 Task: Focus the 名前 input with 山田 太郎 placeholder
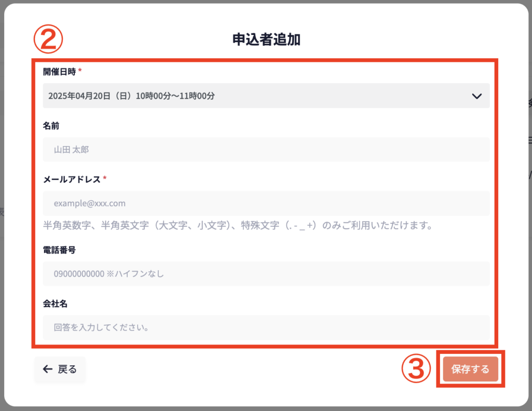266,150
